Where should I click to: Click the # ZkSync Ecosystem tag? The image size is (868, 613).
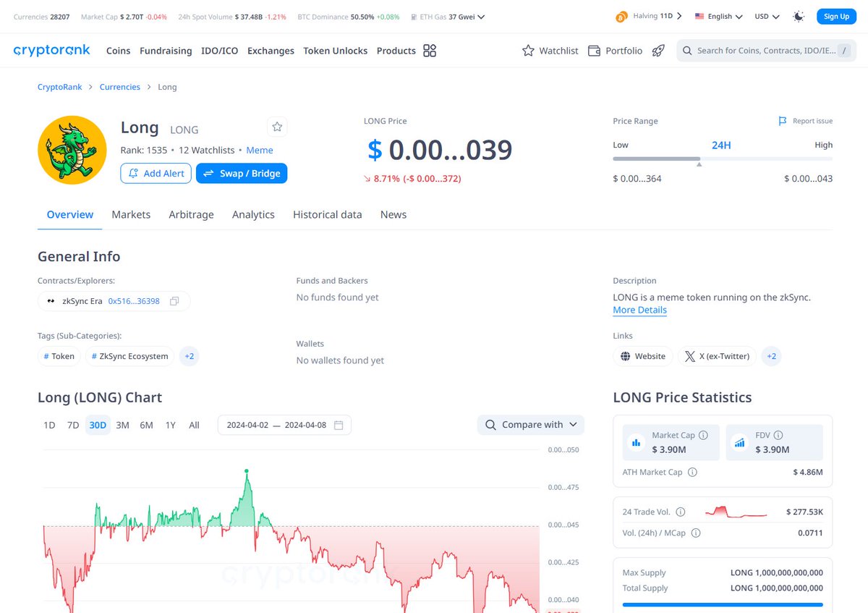(129, 356)
